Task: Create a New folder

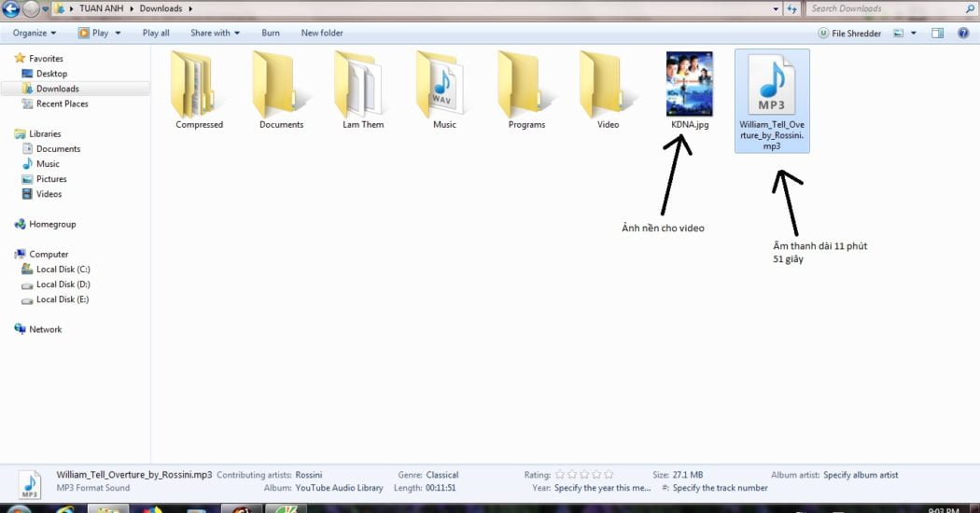Action: (x=322, y=34)
